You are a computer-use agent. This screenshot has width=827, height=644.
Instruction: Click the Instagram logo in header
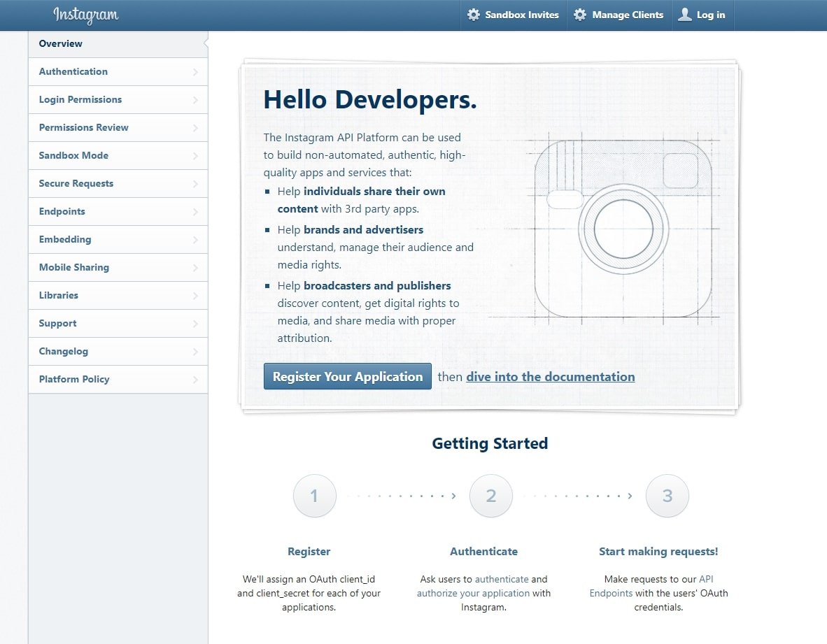[85, 15]
